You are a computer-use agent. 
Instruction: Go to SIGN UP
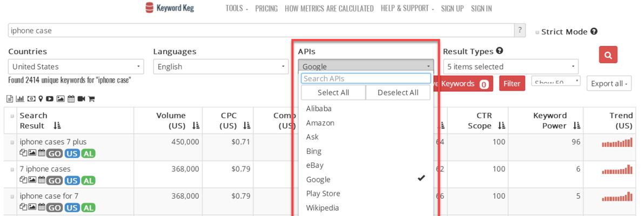452,9
